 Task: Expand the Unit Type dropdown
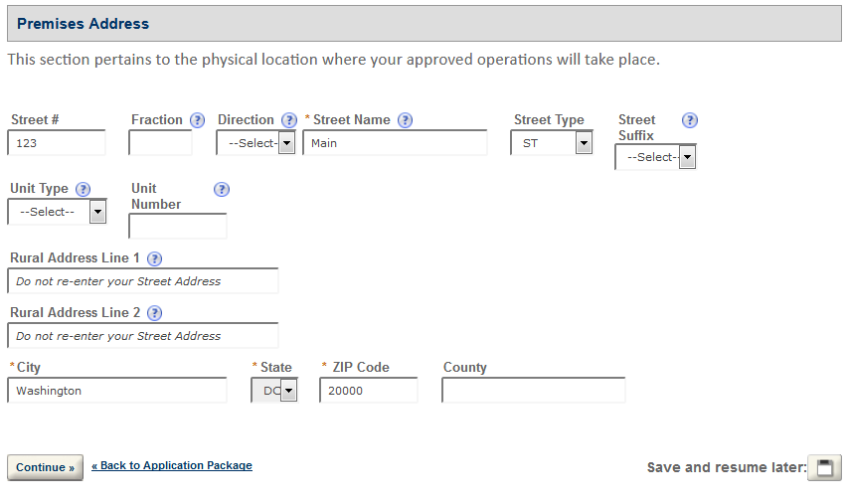pos(57,212)
